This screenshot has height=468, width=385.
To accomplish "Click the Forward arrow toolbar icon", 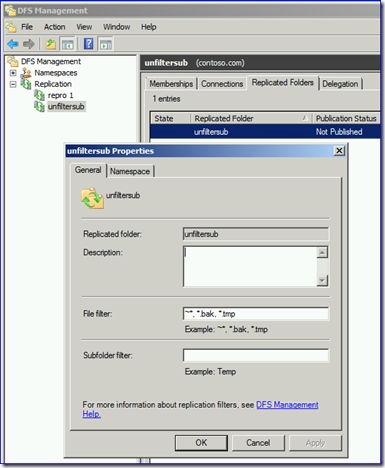I will pos(29,44).
